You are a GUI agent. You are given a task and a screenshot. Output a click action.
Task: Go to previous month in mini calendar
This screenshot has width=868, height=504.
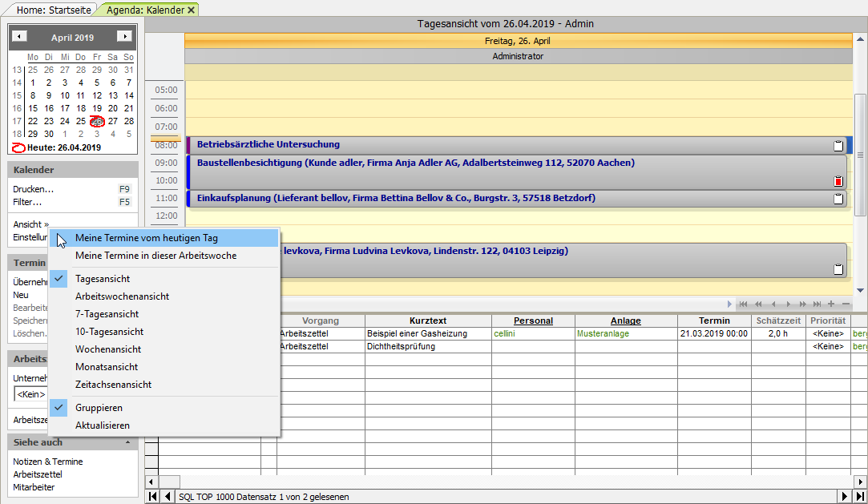[x=20, y=37]
